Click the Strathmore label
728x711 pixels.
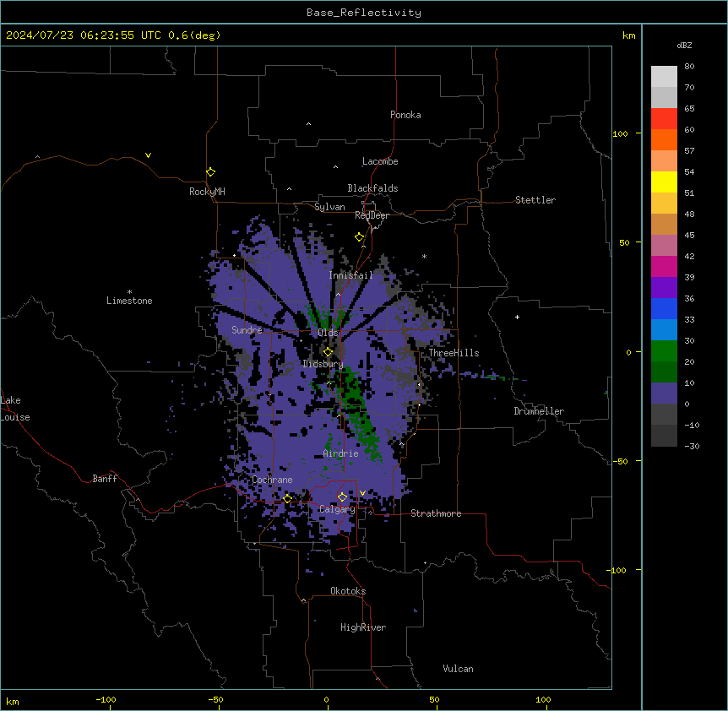click(x=436, y=513)
